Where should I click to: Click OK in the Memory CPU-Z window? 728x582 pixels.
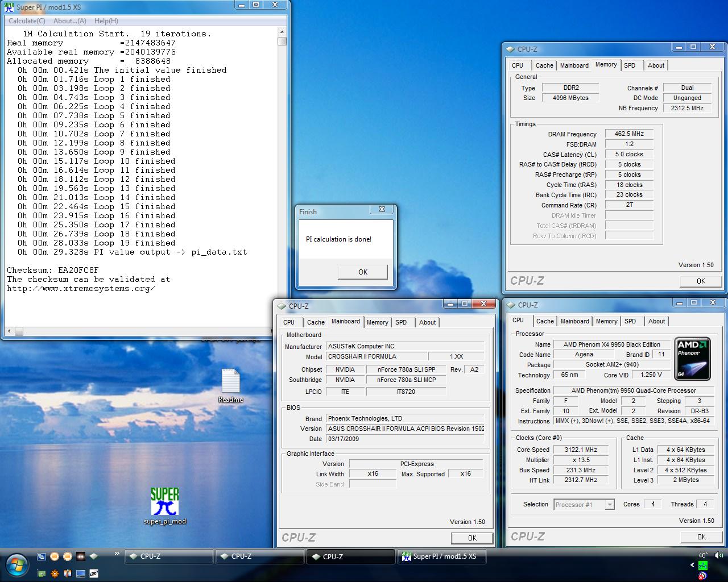click(701, 281)
